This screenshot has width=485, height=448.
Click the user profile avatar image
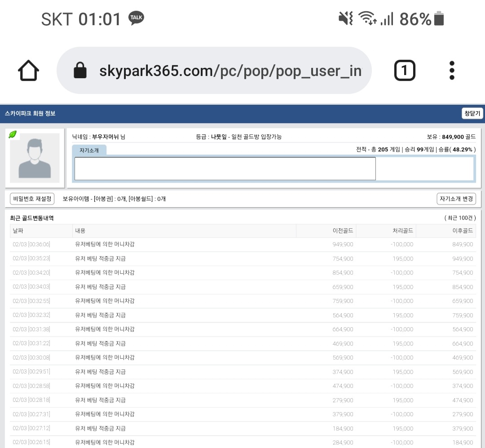pyautogui.click(x=35, y=158)
